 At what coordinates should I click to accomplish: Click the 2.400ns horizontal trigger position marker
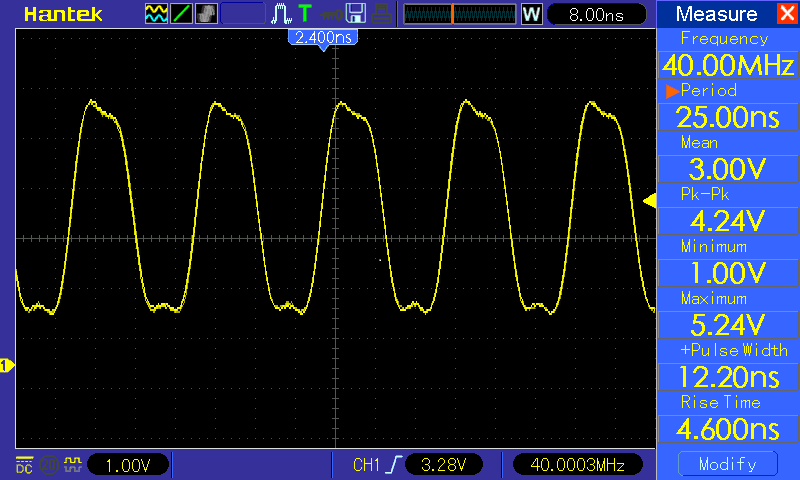pyautogui.click(x=322, y=37)
